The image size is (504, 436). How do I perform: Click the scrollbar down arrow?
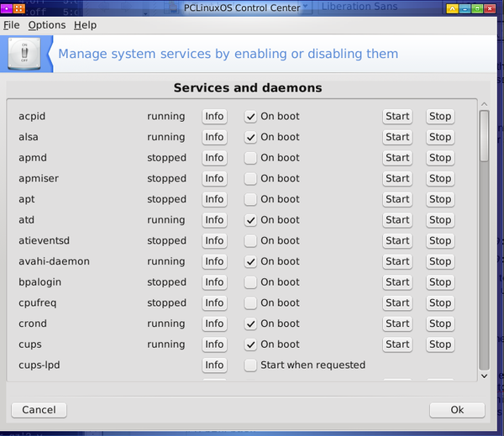coord(485,376)
